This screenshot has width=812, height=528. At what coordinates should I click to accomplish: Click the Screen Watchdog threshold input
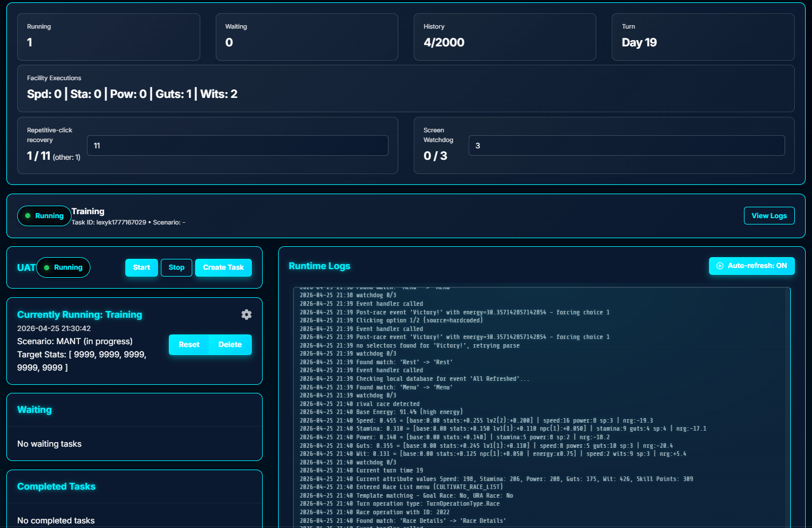(626, 145)
